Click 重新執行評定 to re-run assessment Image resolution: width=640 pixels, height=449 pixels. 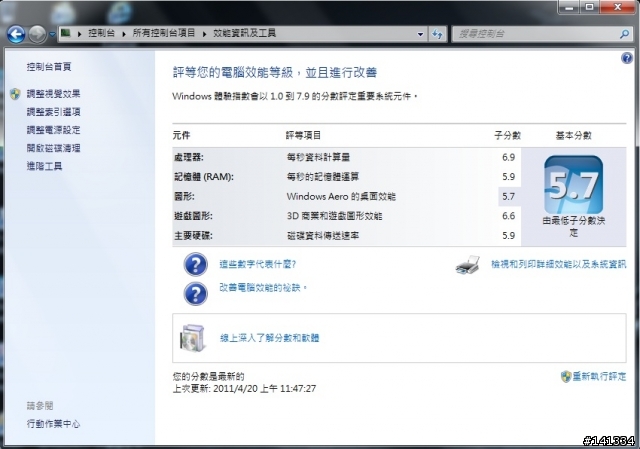[599, 376]
